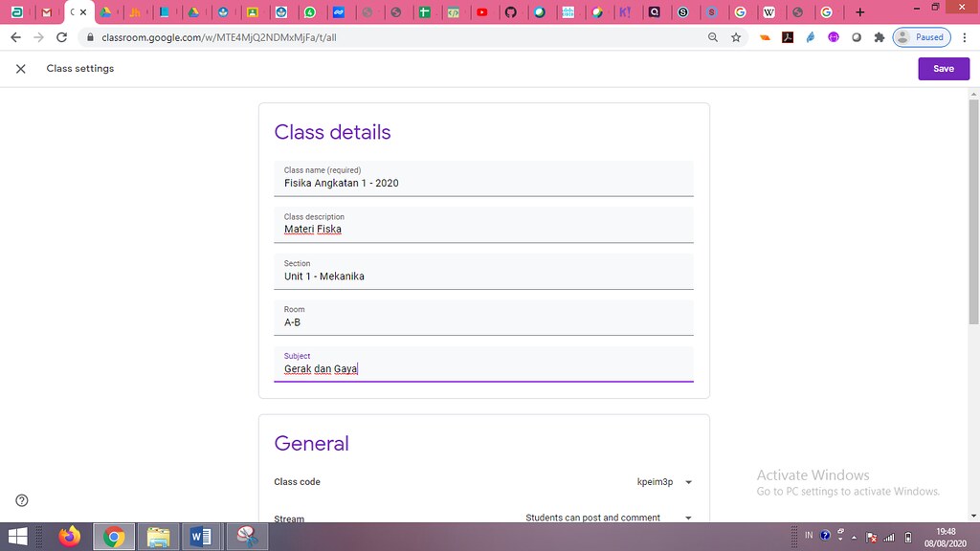The image size is (980, 551).
Task: Switch to the GitHub tab
Action: [511, 11]
